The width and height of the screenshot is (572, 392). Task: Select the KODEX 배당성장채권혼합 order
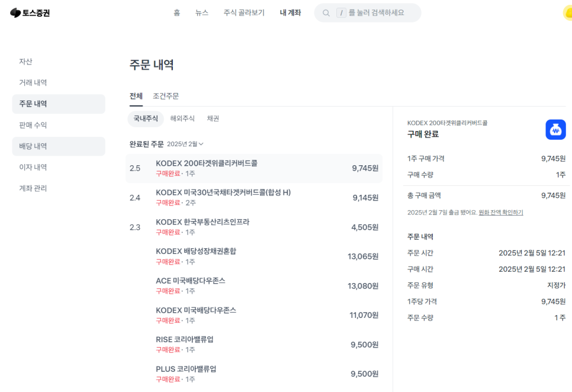pyautogui.click(x=254, y=256)
